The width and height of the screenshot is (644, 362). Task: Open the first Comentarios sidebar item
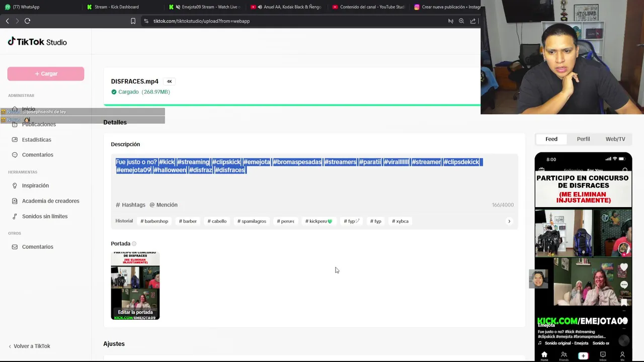[x=37, y=155]
